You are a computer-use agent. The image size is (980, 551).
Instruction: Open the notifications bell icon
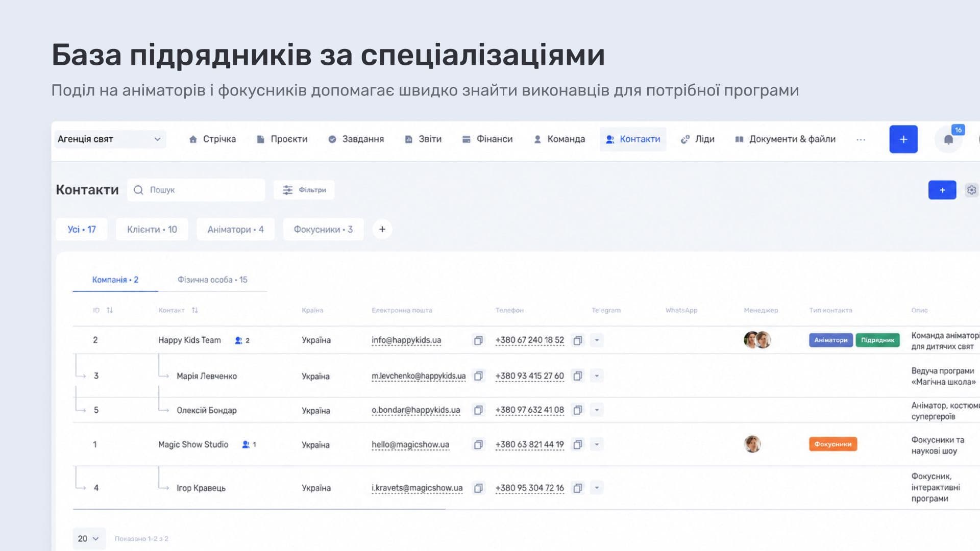[948, 139]
